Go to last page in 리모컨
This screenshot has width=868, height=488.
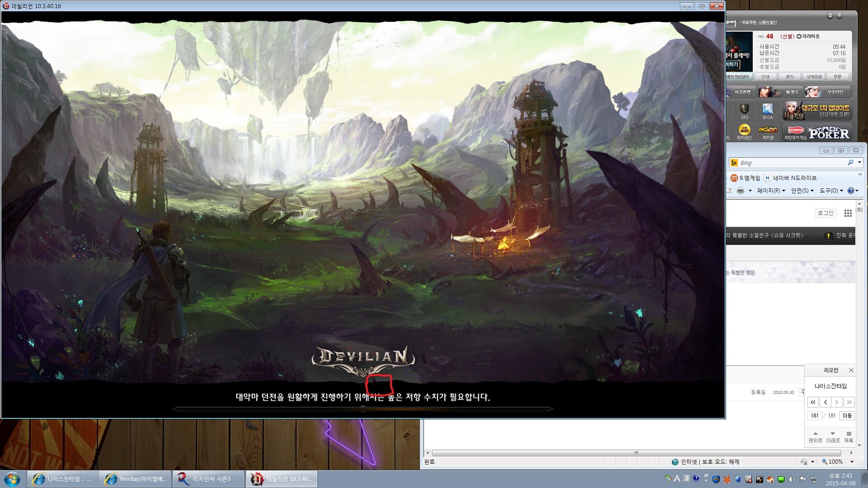point(849,402)
